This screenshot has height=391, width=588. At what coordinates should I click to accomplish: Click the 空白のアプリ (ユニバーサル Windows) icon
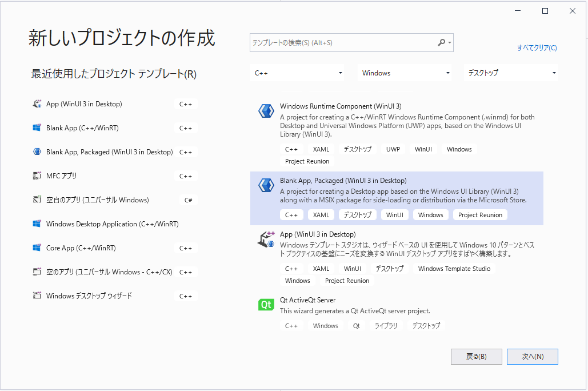(x=37, y=200)
